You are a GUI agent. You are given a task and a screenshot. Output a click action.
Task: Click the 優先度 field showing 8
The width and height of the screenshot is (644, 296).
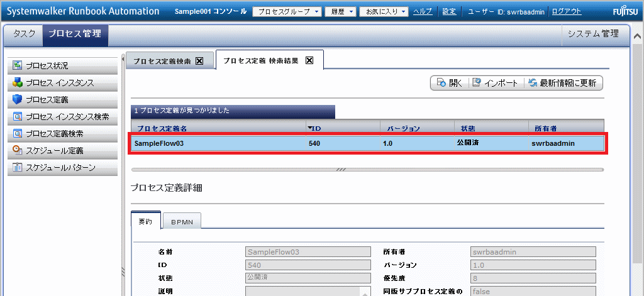[533, 278]
